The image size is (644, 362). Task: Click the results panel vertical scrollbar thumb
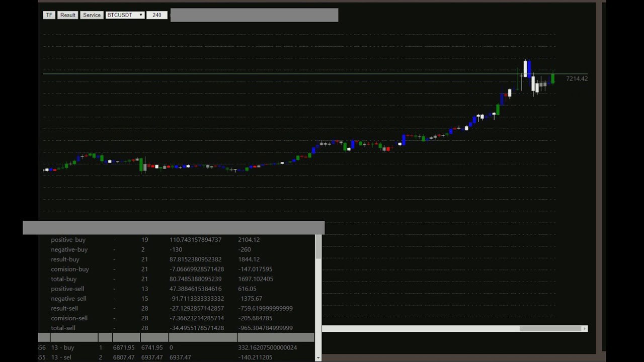pos(318,247)
